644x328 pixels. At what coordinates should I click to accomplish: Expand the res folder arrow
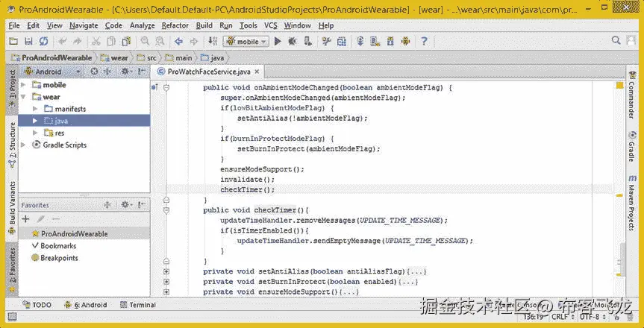tap(35, 133)
